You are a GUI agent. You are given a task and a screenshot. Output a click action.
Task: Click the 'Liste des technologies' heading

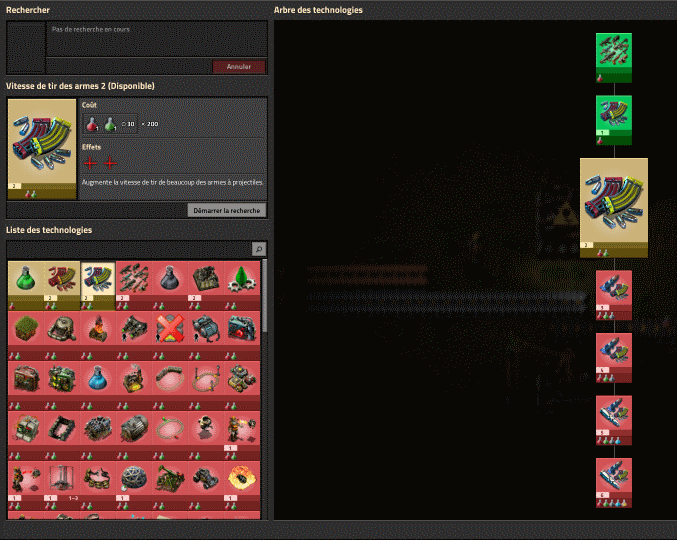pos(49,230)
